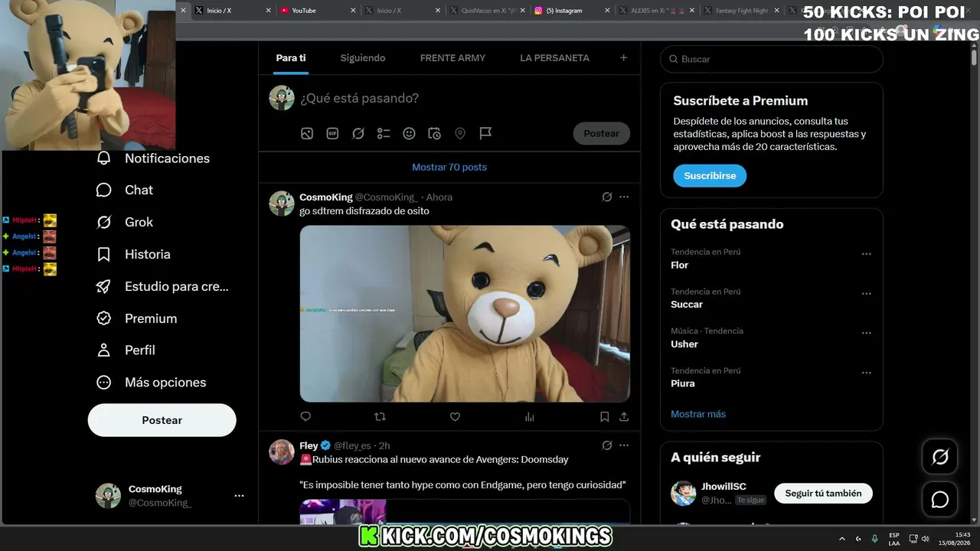Screen dimensions: 980x551
Task: Focus the Buscar search field
Action: 772,59
